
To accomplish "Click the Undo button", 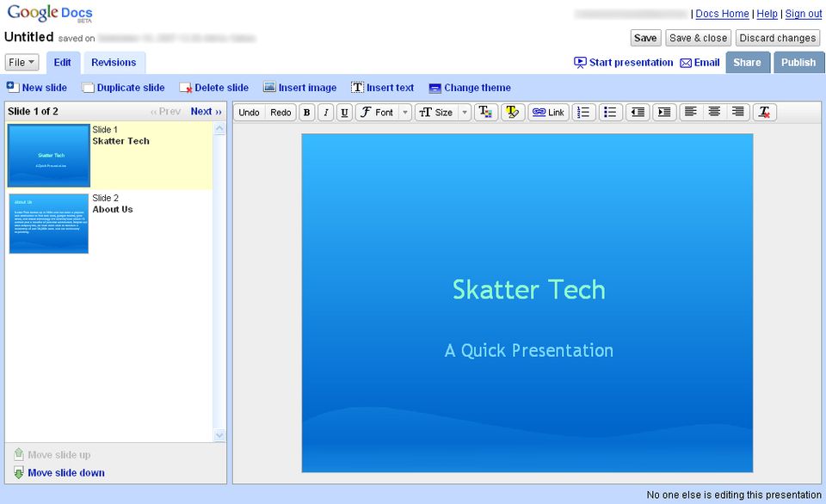I will coord(249,112).
